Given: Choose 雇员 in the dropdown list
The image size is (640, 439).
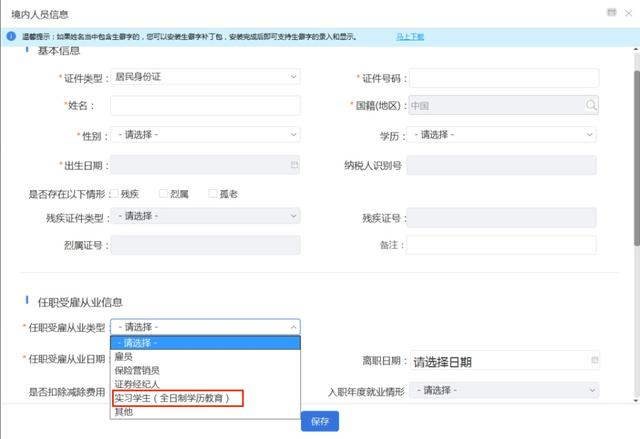Looking at the screenshot, I should click(125, 356).
